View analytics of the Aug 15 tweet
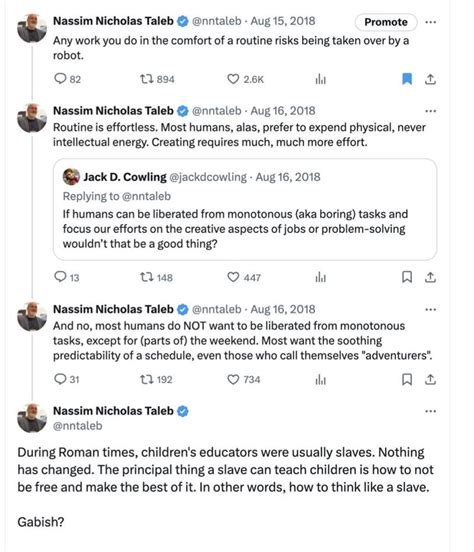This screenshot has width=474, height=552. [320, 79]
